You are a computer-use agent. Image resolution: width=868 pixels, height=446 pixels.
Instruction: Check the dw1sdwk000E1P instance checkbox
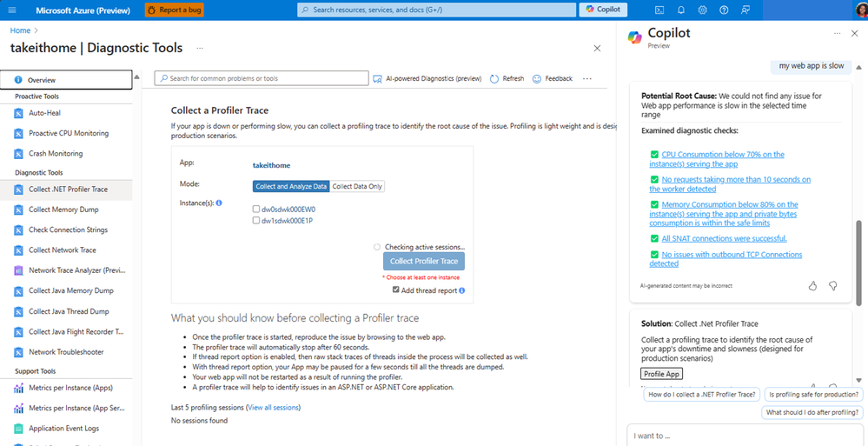click(x=255, y=221)
